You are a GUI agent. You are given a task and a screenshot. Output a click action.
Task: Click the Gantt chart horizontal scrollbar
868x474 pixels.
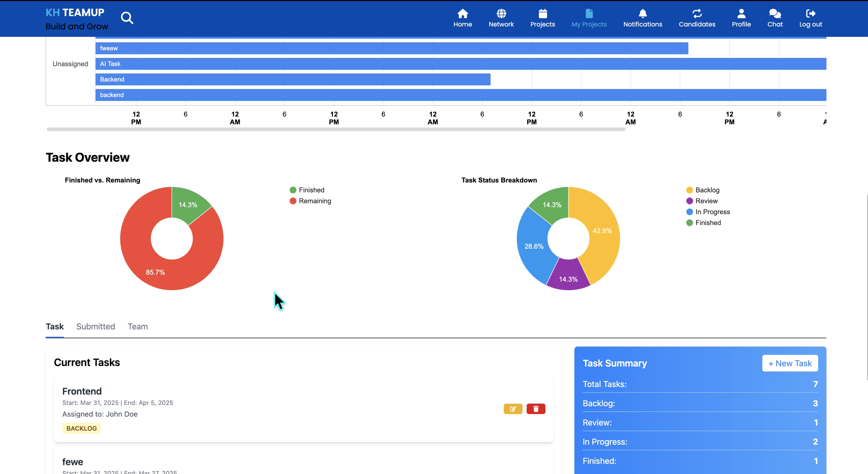(x=336, y=129)
